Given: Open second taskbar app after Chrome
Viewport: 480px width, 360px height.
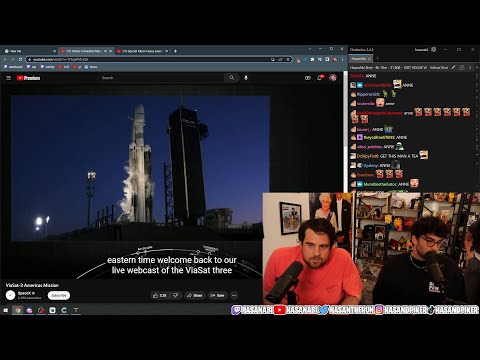Looking at the screenshot, I should 29,310.
